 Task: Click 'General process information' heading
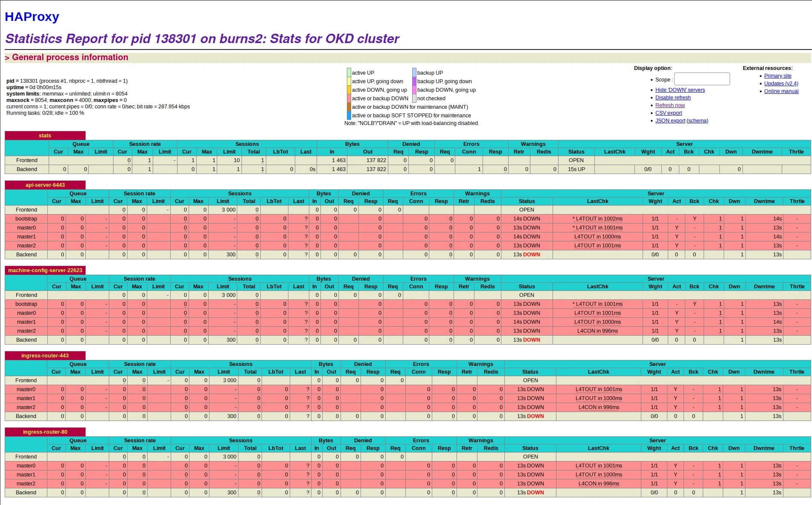coord(70,57)
